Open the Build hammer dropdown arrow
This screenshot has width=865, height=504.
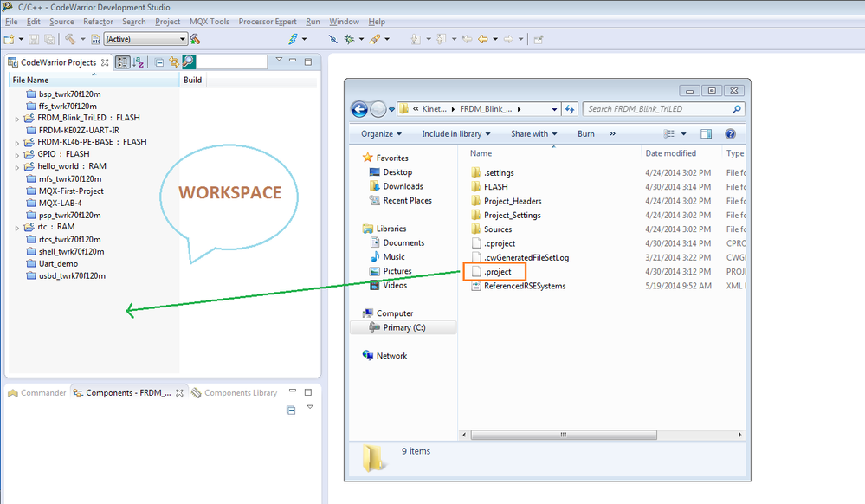click(x=83, y=39)
